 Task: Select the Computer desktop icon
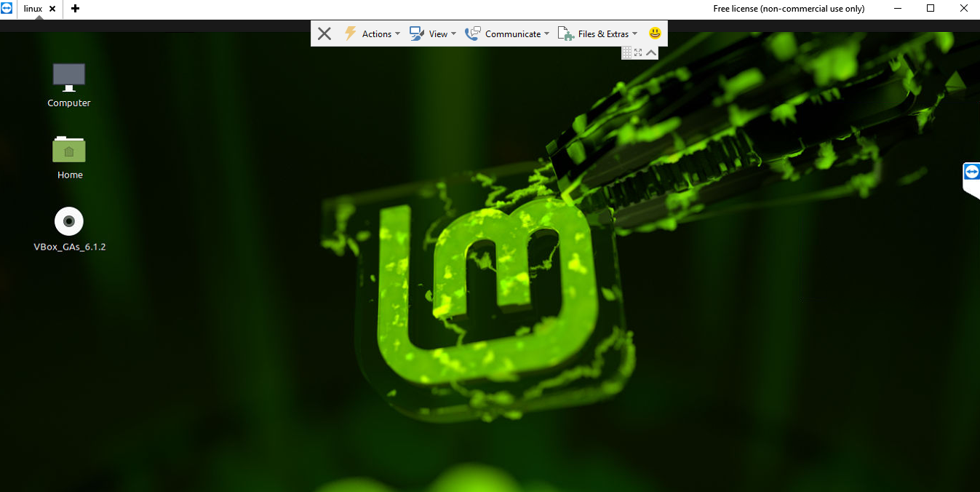[69, 86]
